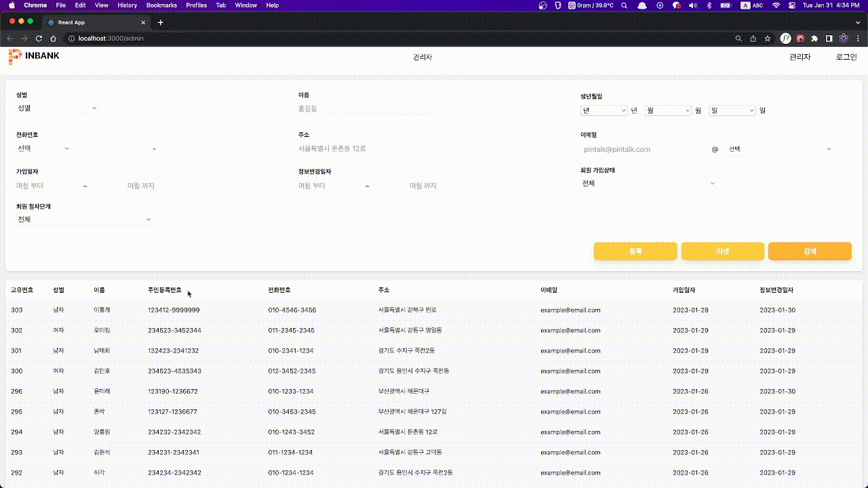Click the INBANK logo icon

pos(14,57)
